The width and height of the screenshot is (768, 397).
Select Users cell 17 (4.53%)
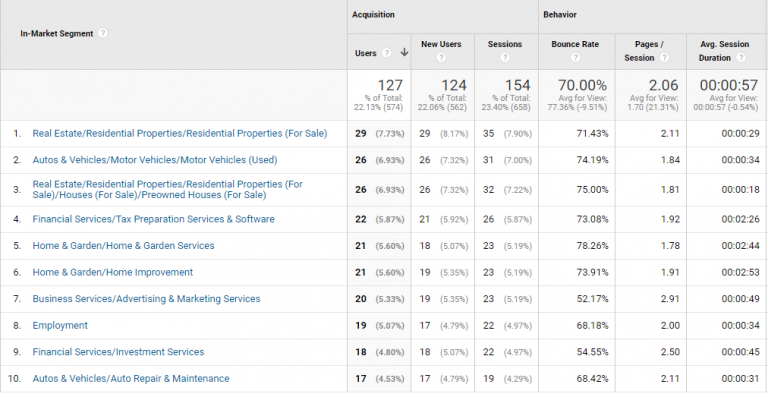point(380,378)
